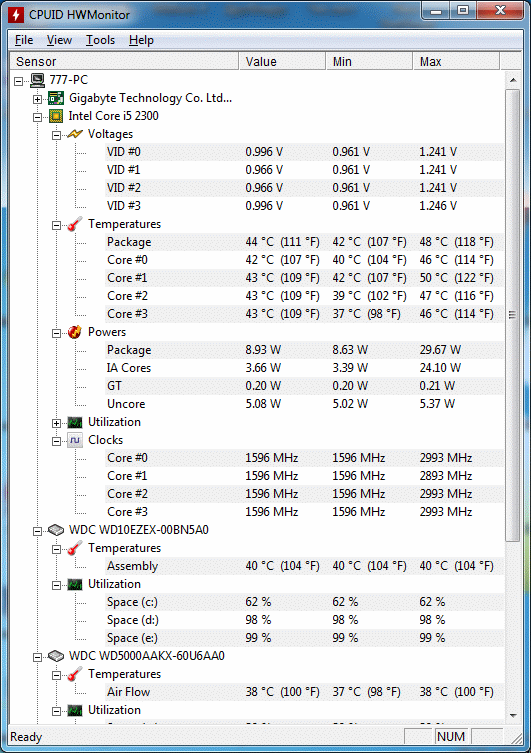Click the CPU Temperatures thermometer icon

pyautogui.click(x=75, y=224)
